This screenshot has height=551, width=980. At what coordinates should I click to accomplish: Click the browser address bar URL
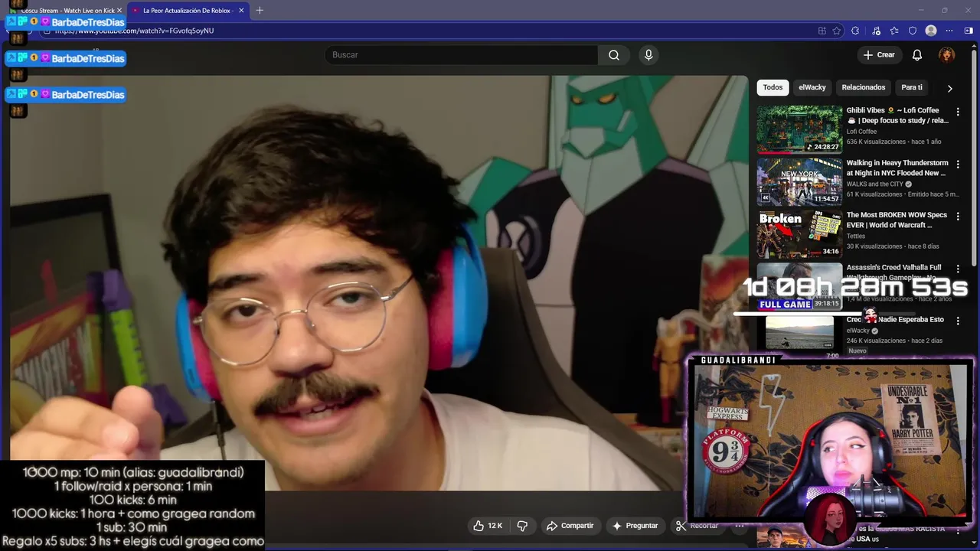click(x=134, y=31)
